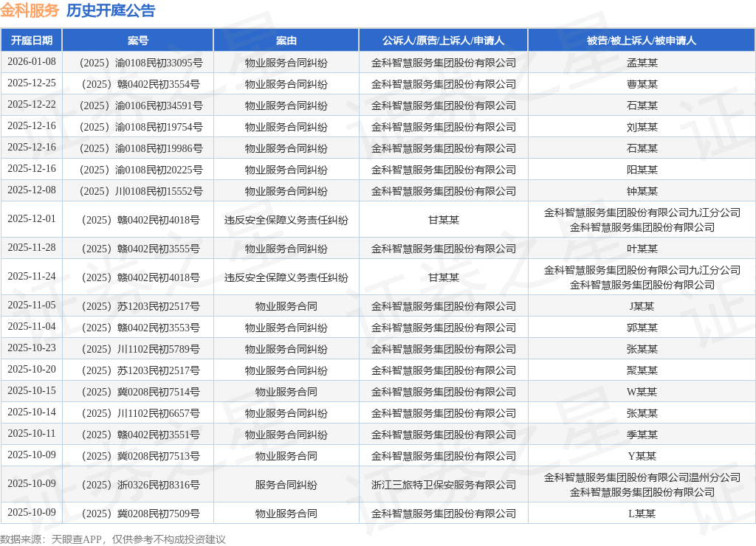
Task: Click case number 渝0108民初20225号
Action: pos(141,170)
